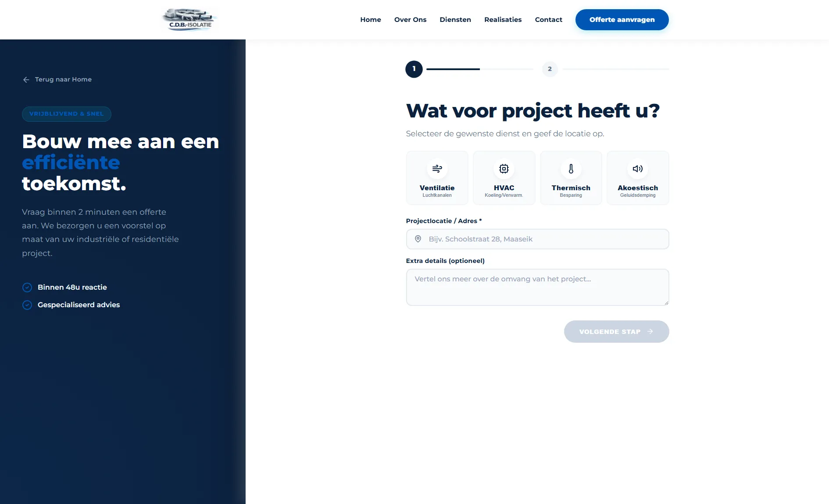Click the checkmark icon beside Binnen 48u reactie
Viewport: 829px width, 504px height.
click(x=27, y=287)
